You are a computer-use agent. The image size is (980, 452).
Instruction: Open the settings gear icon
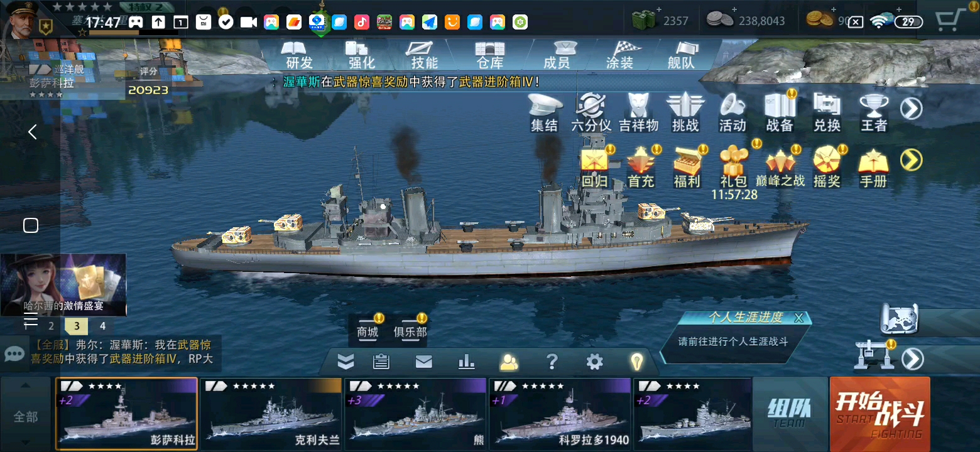pos(594,362)
